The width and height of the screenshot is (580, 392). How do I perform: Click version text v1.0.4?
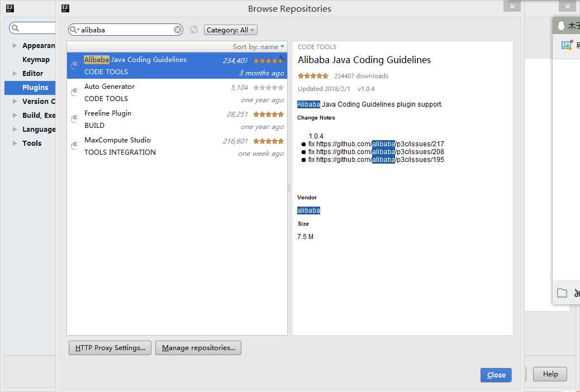(366, 89)
